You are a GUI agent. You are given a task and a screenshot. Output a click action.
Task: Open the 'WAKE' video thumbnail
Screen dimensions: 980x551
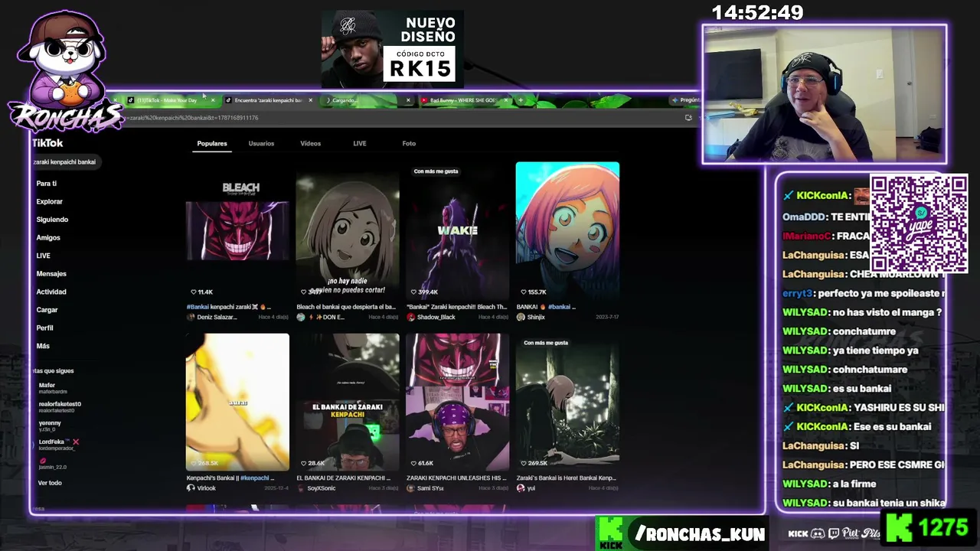coord(458,230)
